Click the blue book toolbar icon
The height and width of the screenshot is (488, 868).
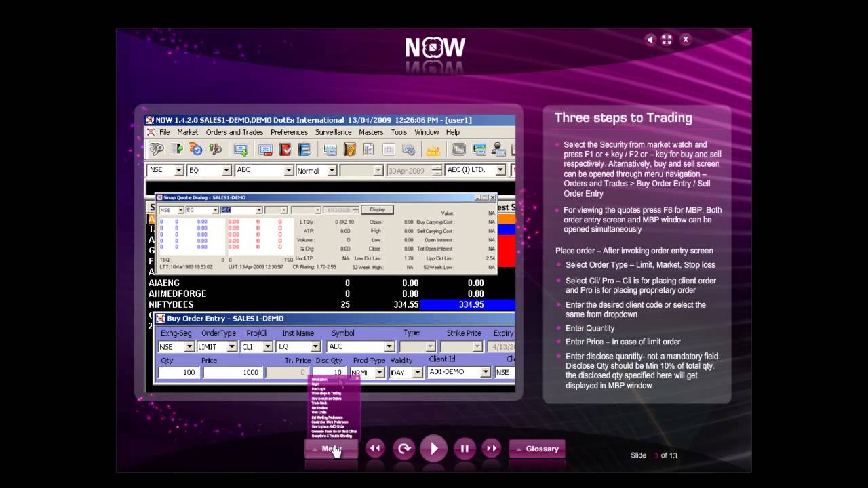click(304, 150)
